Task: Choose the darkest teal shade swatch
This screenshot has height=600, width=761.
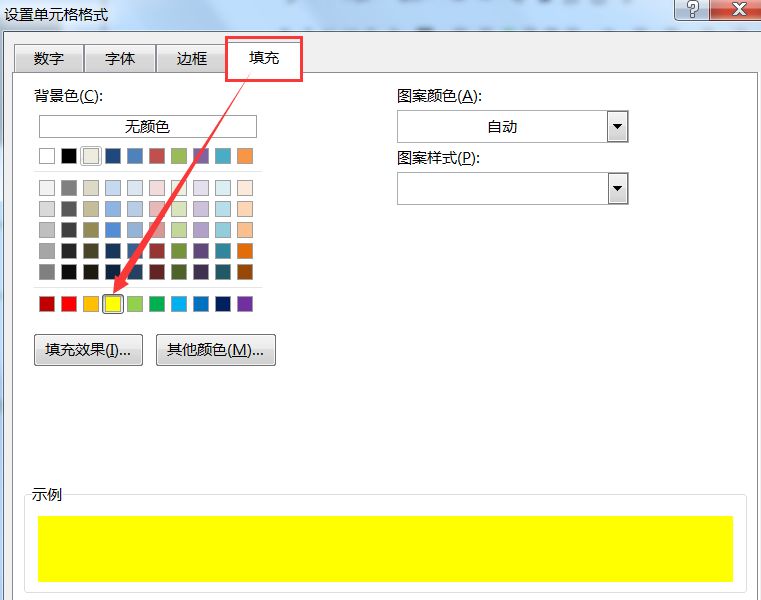Action: click(223, 272)
